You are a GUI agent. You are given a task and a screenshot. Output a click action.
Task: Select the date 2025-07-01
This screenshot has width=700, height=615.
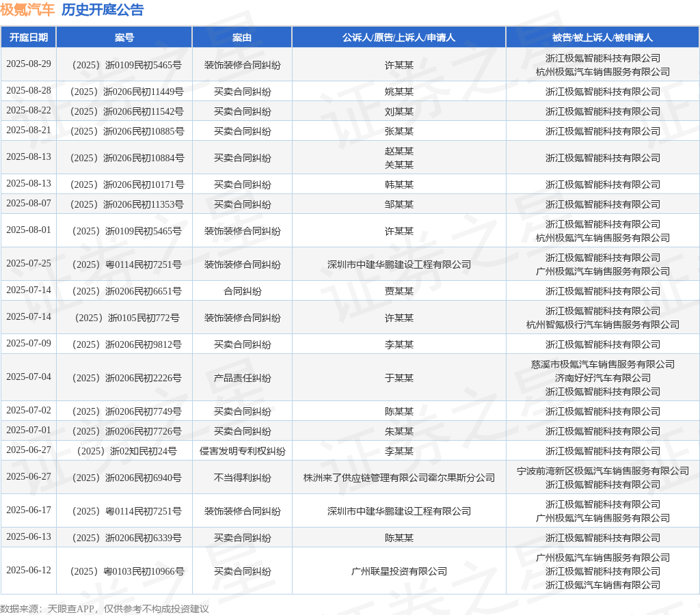pyautogui.click(x=29, y=430)
